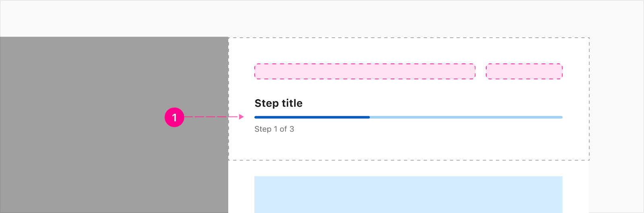Click where filled progress meets the light track
Image resolution: width=644 pixels, height=213 pixels.
point(370,117)
